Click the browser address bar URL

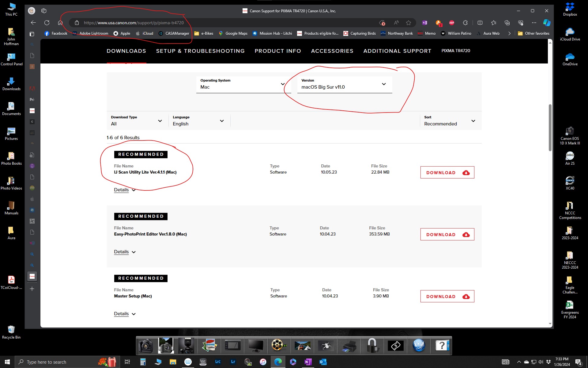point(134,23)
